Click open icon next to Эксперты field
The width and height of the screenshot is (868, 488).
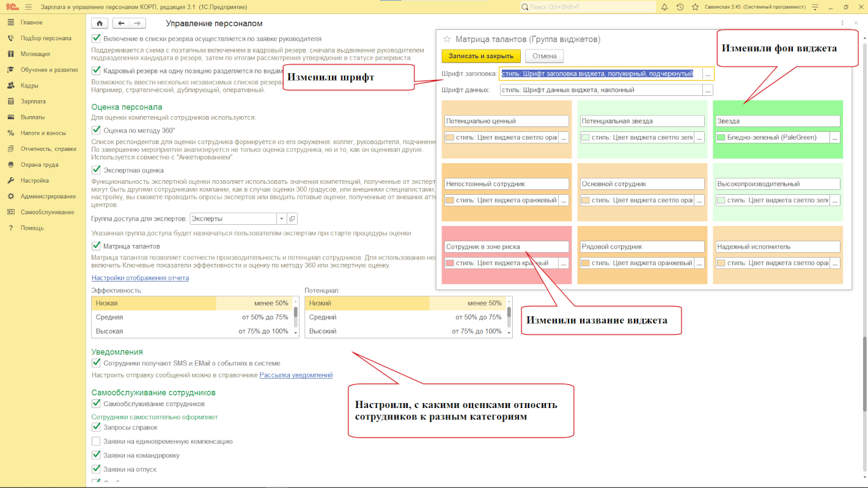[x=292, y=219]
